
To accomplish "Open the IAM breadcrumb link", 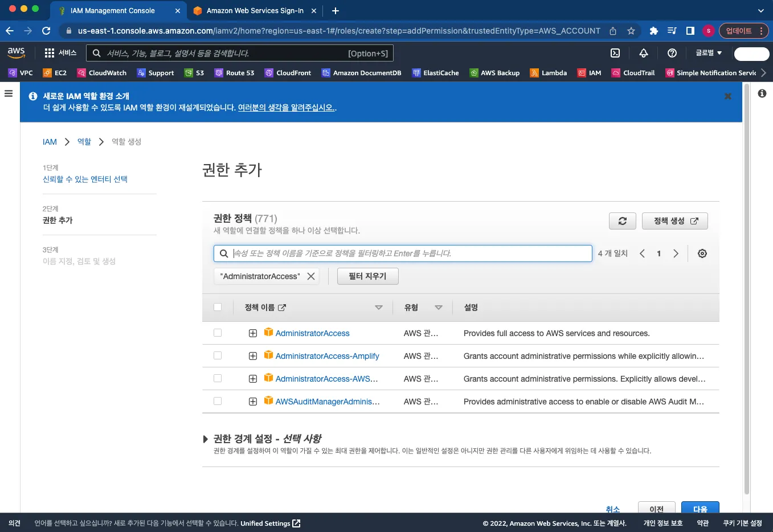I will pos(50,142).
